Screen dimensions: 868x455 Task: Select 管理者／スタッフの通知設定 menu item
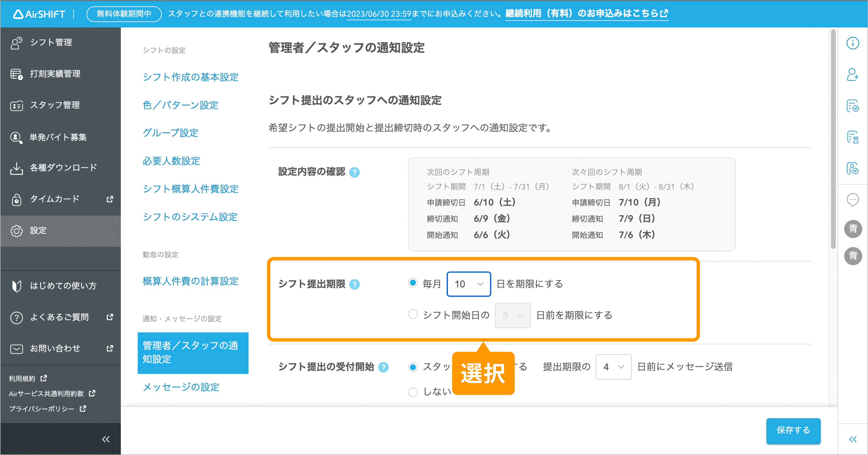tap(193, 353)
